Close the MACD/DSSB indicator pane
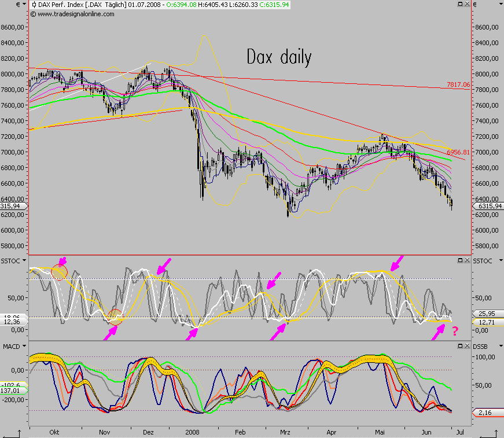This screenshot has height=438, width=504. [467, 346]
